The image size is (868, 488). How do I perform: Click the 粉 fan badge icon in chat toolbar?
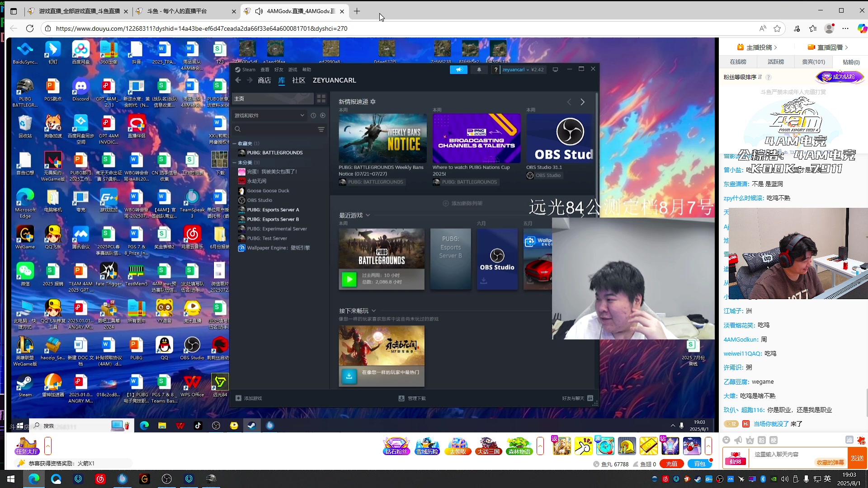[x=762, y=440]
